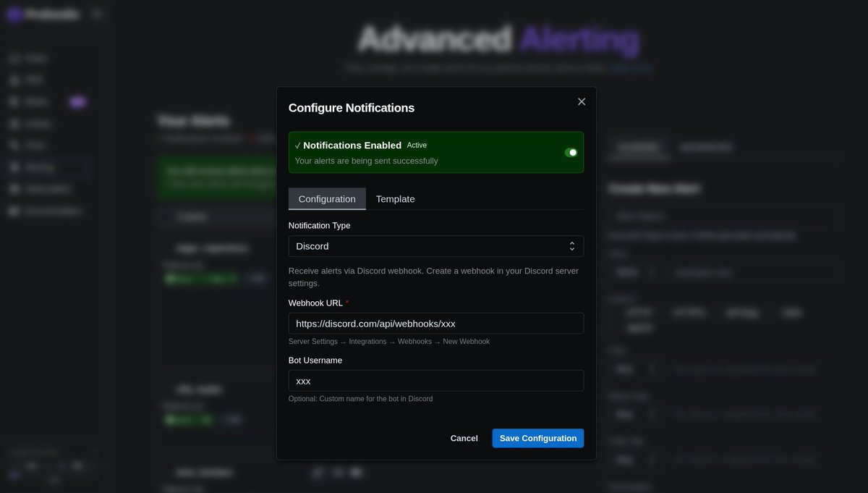
Task: Cancel the notification configuration
Action: (464, 438)
